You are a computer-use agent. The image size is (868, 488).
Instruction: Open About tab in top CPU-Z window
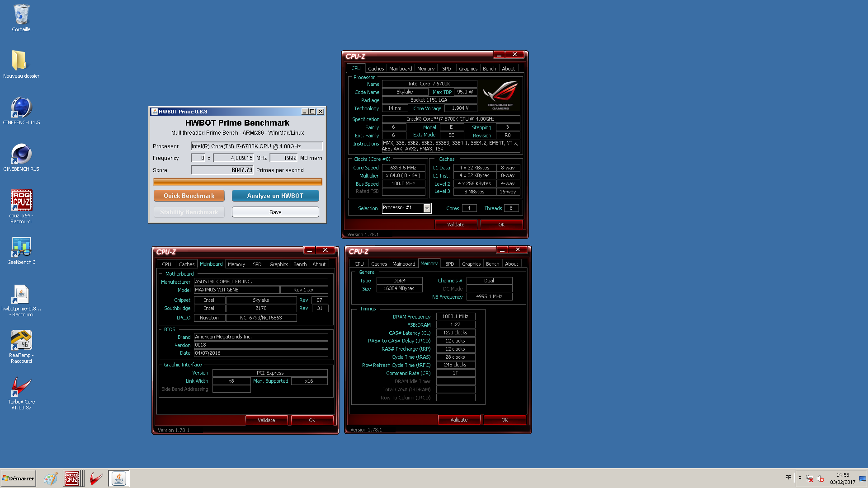[x=508, y=69]
